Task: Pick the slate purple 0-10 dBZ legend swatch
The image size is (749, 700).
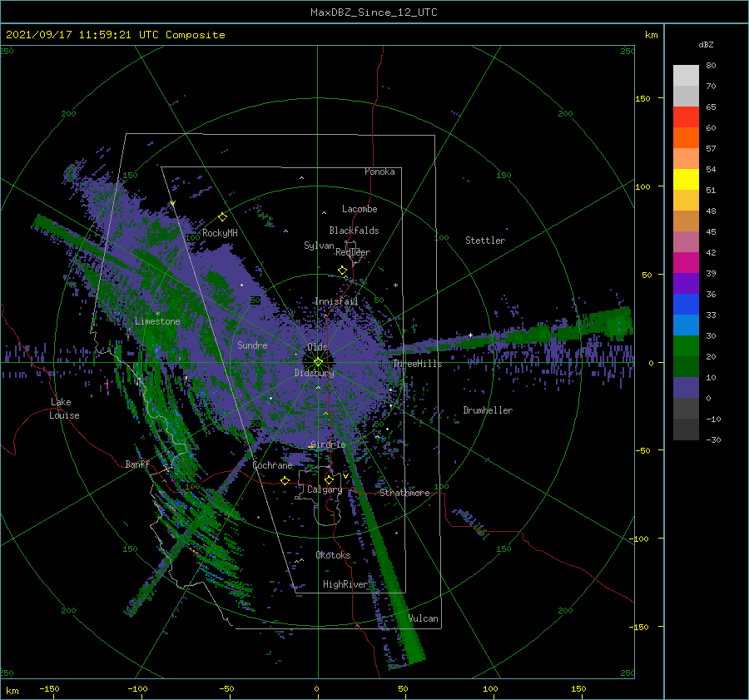Action: [x=686, y=388]
